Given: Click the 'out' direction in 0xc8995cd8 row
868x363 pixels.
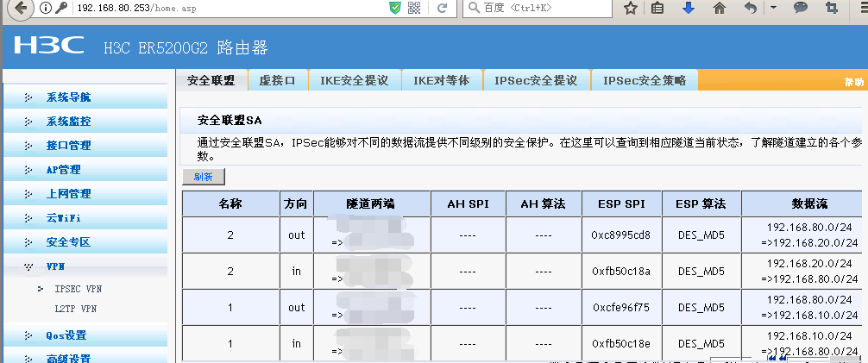Looking at the screenshot, I should coord(296,235).
